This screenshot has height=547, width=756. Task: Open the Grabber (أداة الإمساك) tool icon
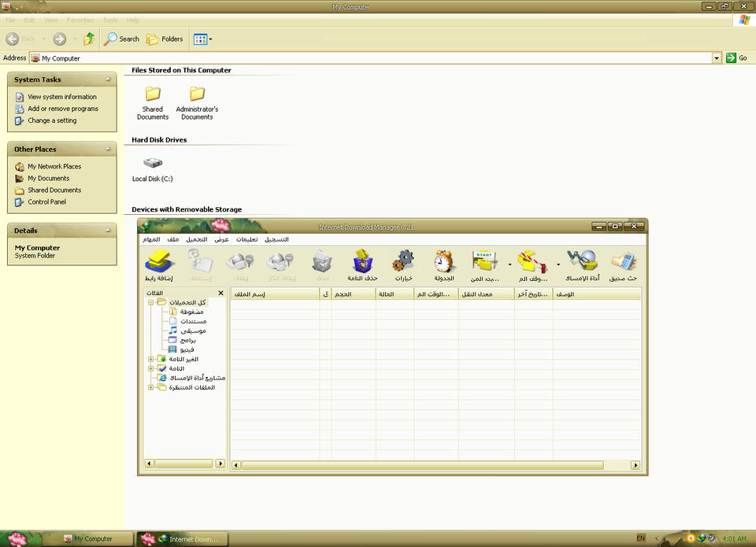click(582, 261)
